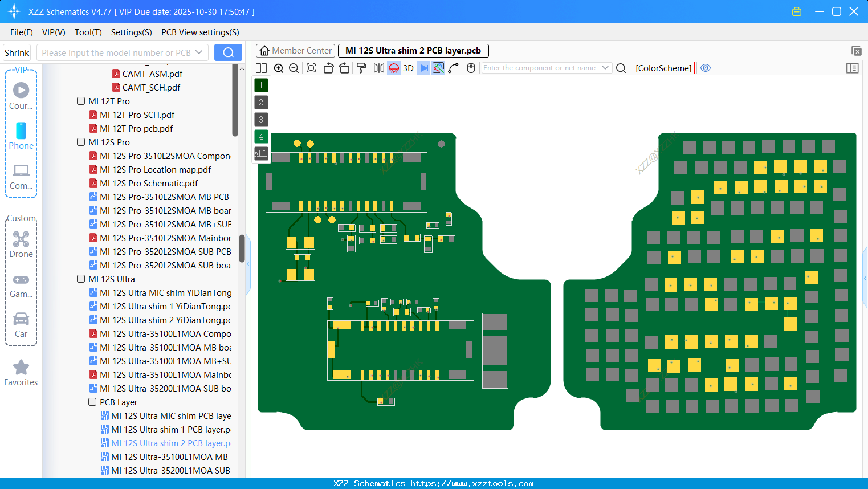The width and height of the screenshot is (868, 489).
Task: Click the panel list icon at far right
Action: [x=853, y=68]
